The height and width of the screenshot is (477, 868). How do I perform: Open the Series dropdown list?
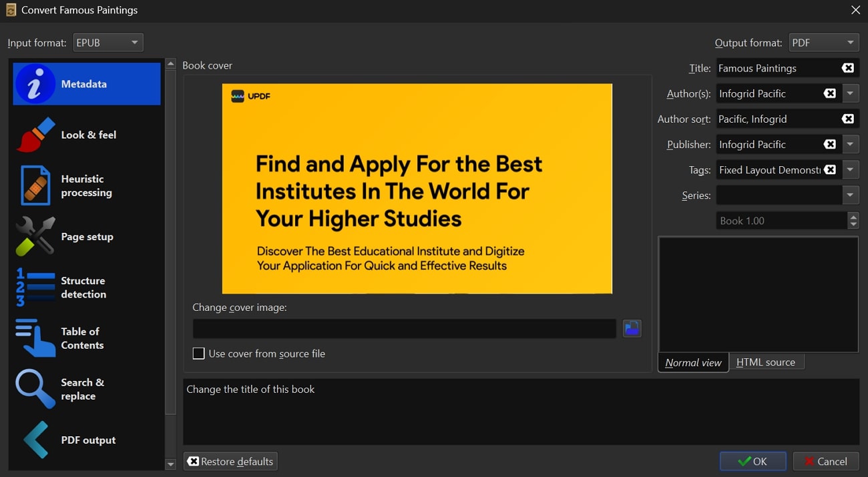850,195
